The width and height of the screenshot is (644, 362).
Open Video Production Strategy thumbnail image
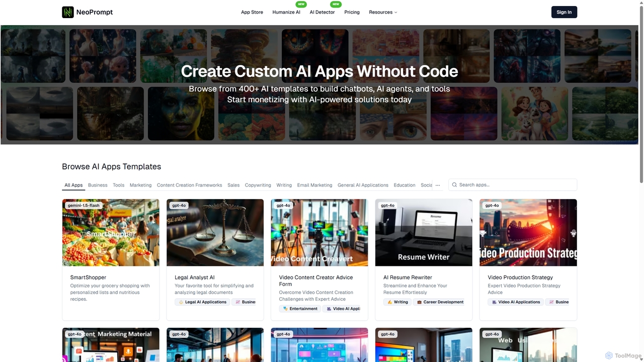[x=528, y=233]
